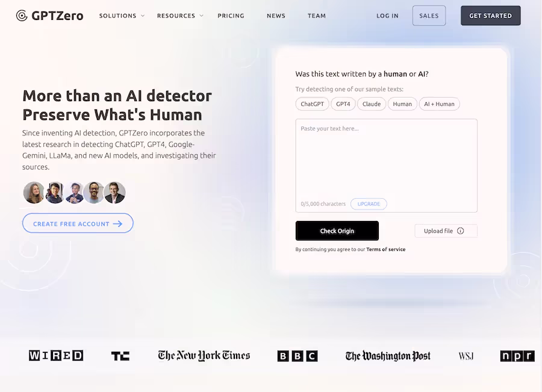This screenshot has height=392, width=542.
Task: Click the Log In link
Action: point(387,16)
